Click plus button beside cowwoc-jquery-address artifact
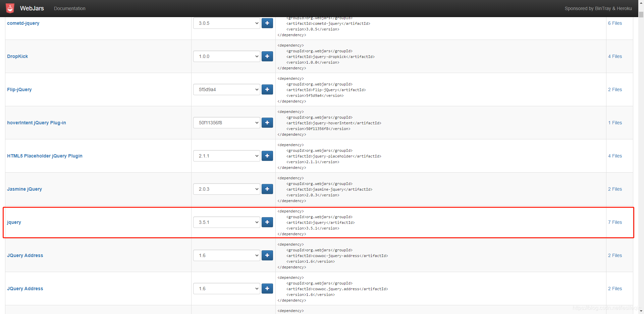This screenshot has height=314, width=644. coord(267,255)
